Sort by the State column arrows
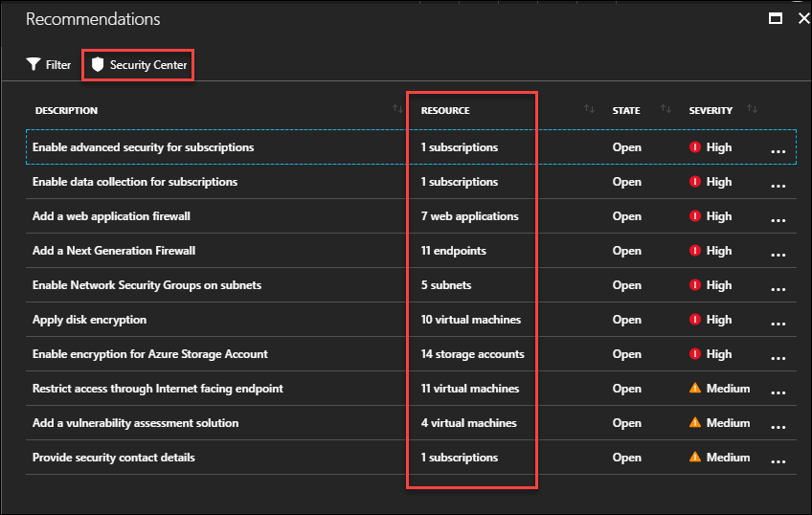Image resolution: width=812 pixels, height=515 pixels. pos(665,109)
